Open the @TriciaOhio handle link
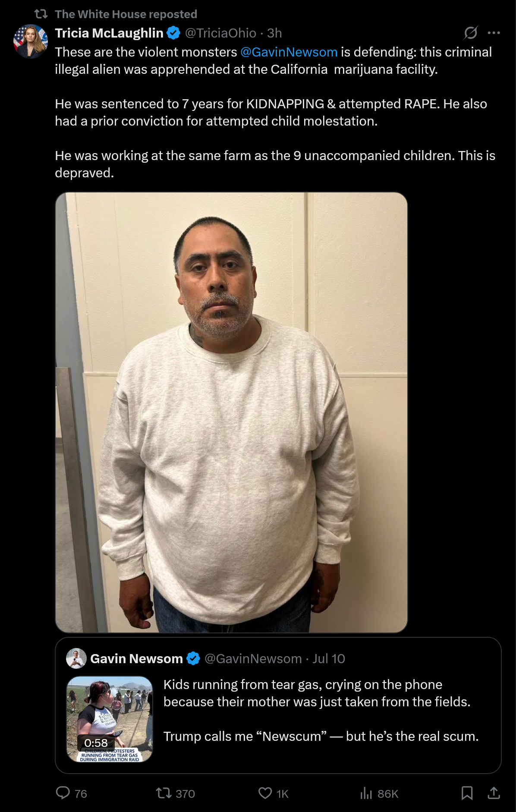Screen dimensions: 516x812 (220, 33)
